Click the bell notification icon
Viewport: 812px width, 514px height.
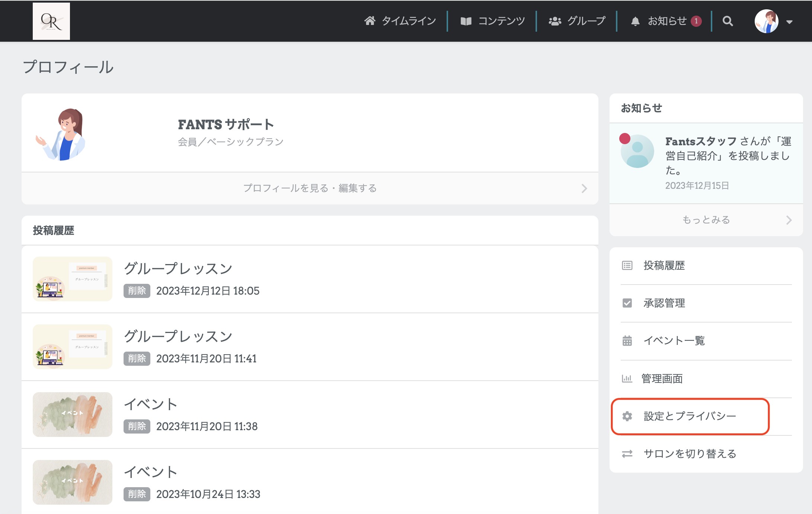click(635, 22)
